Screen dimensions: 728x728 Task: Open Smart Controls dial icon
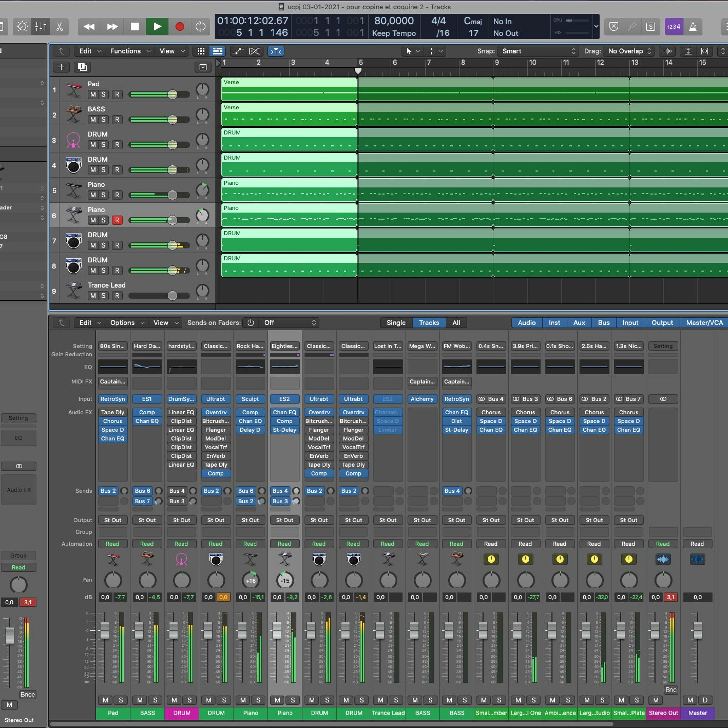point(22,26)
